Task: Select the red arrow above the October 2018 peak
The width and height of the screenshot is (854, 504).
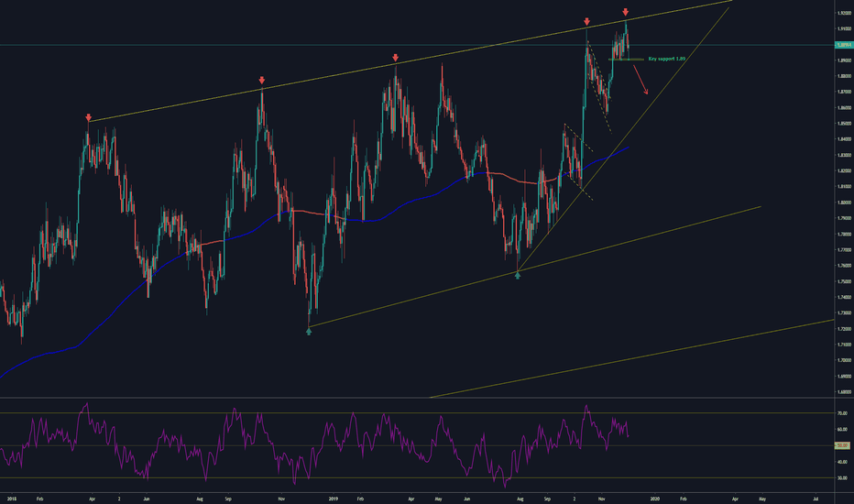Action: pyautogui.click(x=262, y=81)
